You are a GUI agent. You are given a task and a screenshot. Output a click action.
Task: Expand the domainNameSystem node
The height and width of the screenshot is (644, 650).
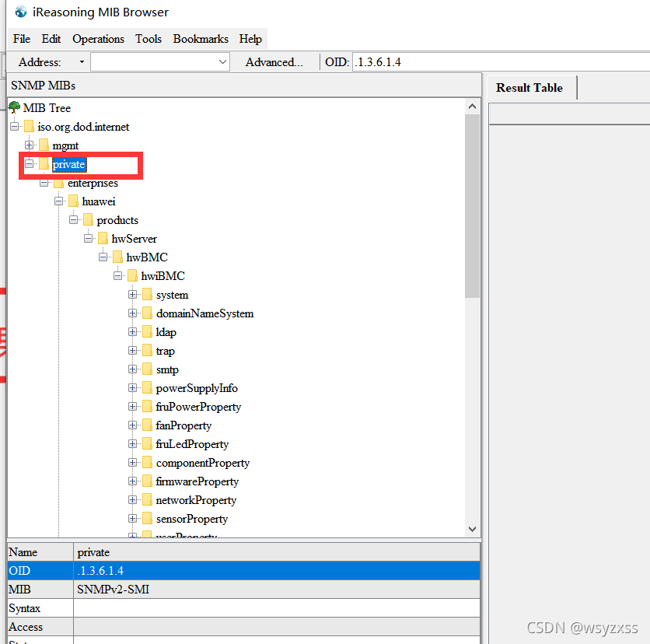[x=133, y=313]
